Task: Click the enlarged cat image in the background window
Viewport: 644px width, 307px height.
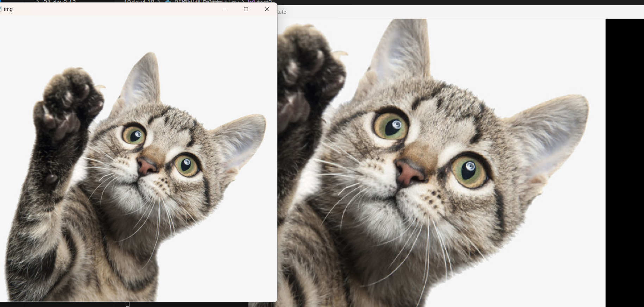Action: point(441,162)
